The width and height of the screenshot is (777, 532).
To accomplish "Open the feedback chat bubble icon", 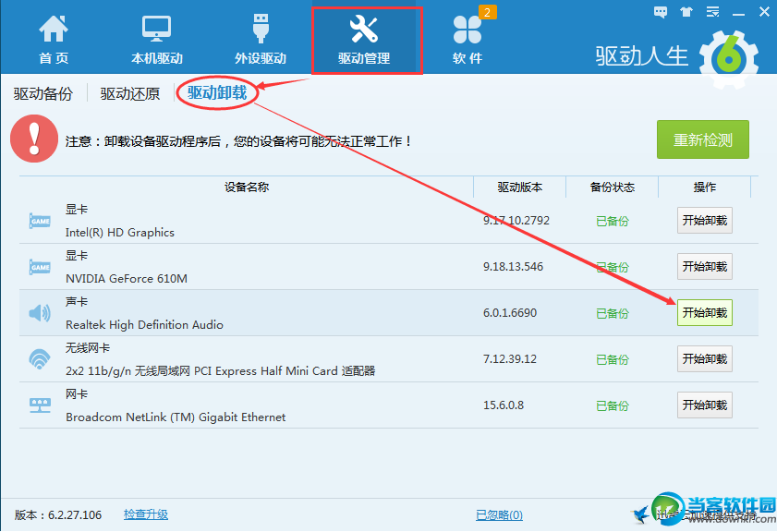I will 661,12.
